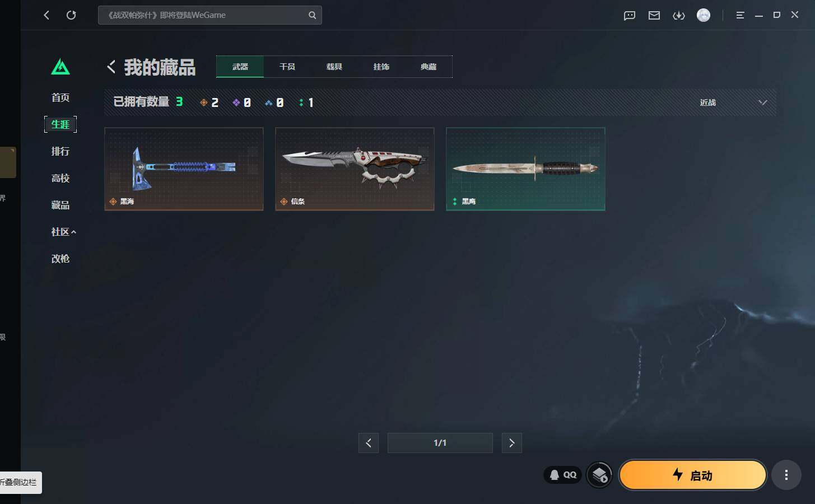Image resolution: width=815 pixels, height=504 pixels.
Task: Go back using the top bar arrow
Action: (46, 15)
